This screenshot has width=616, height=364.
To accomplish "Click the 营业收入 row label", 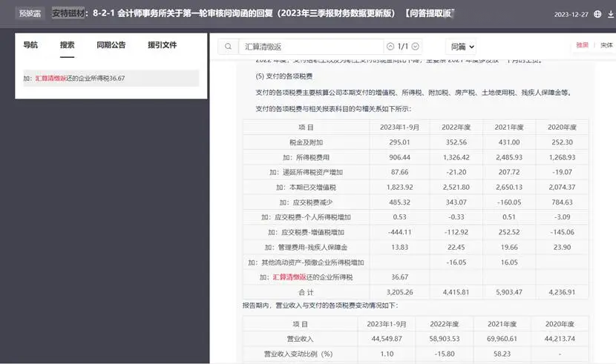I will (x=300, y=339).
